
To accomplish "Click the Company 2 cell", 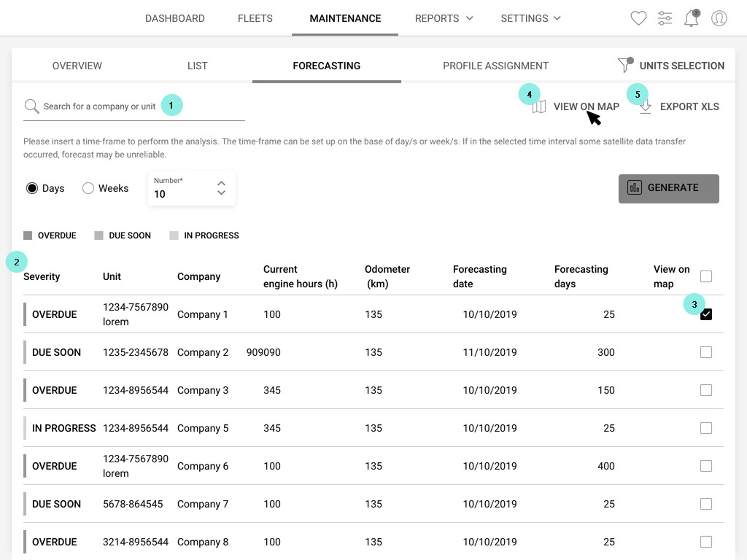I will coord(203,352).
